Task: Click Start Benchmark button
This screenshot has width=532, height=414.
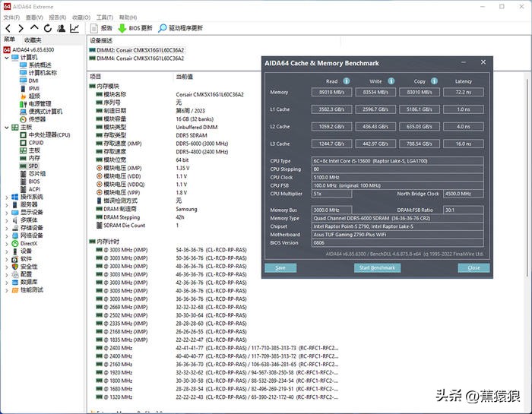Action: pyautogui.click(x=377, y=268)
